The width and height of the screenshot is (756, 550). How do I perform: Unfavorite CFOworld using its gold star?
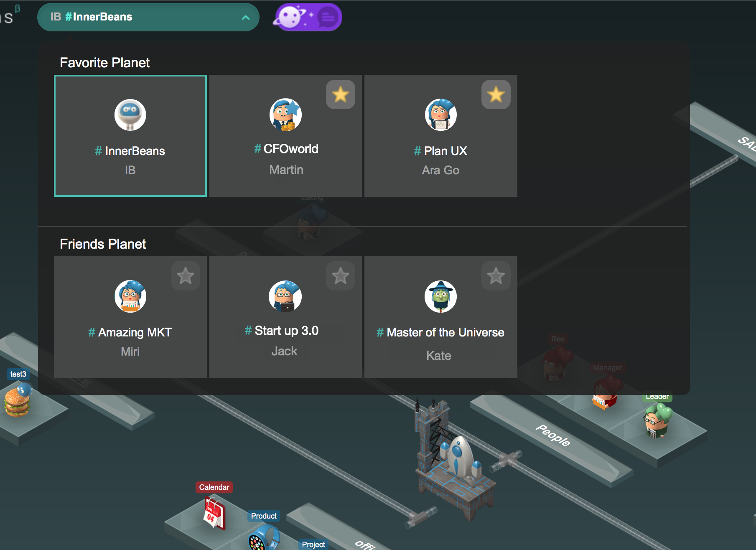click(x=341, y=94)
